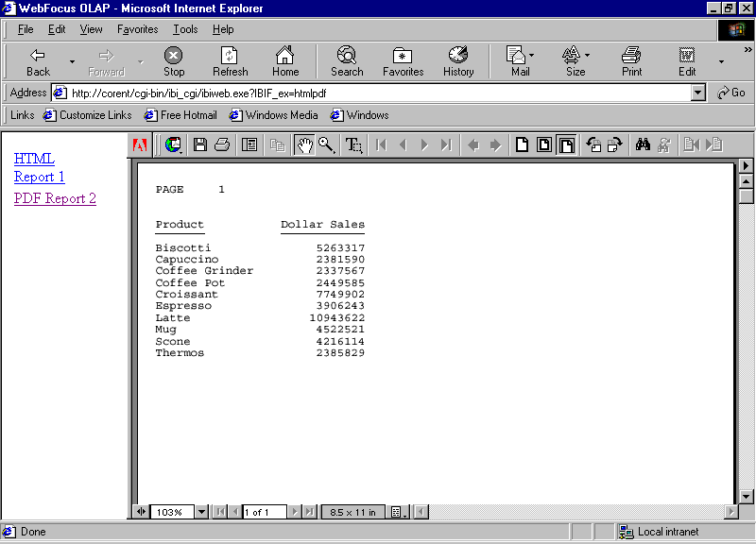
Task: Open the Address bar dropdown arrow
Action: [697, 93]
